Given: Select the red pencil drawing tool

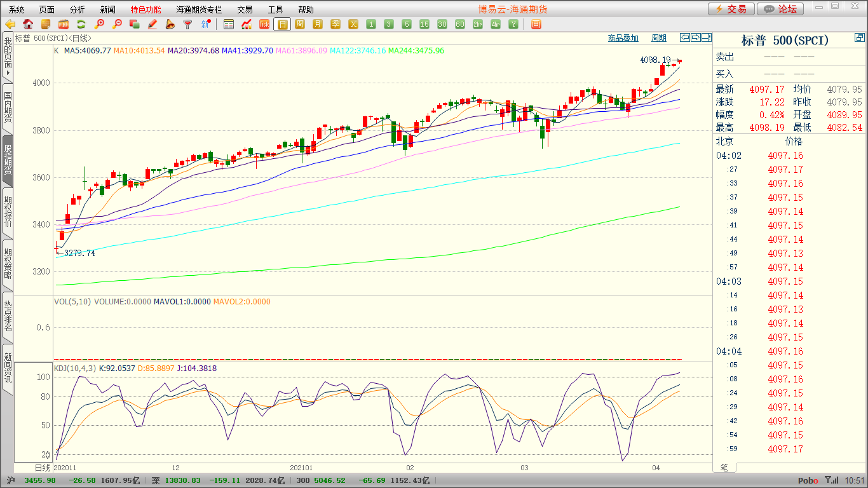Looking at the screenshot, I should 153,24.
